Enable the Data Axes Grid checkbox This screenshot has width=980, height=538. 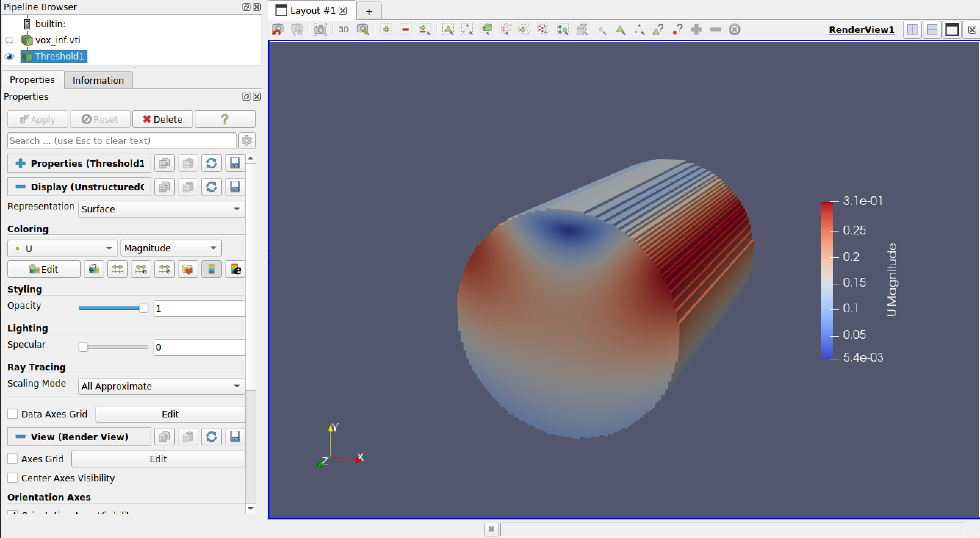click(12, 414)
